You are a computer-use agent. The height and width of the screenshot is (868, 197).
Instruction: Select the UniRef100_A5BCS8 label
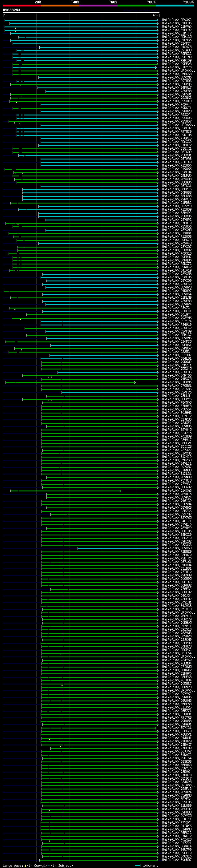[x=177, y=74]
